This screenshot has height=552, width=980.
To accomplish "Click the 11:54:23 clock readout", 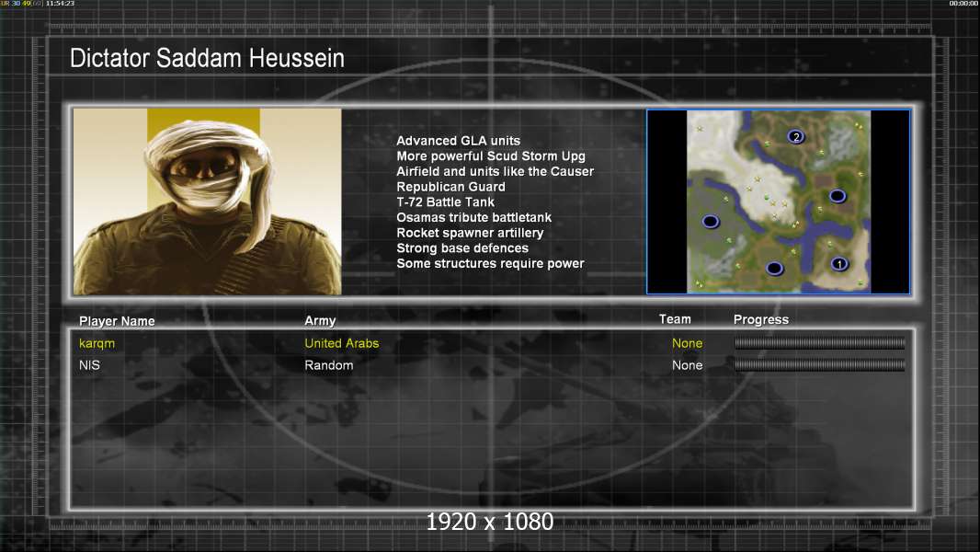I will coord(60,4).
